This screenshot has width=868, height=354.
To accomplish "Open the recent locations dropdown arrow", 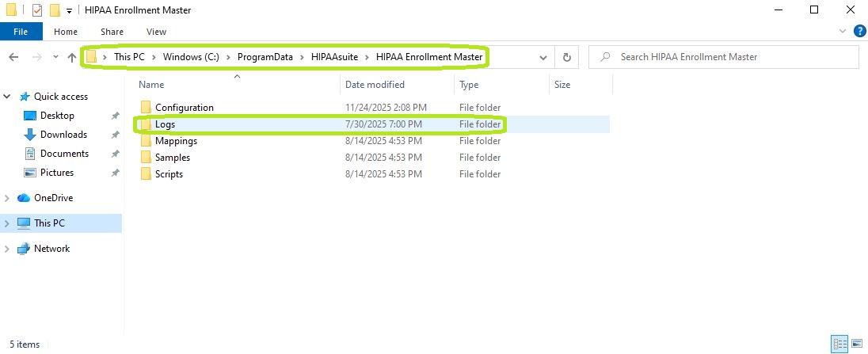I will [x=55, y=57].
